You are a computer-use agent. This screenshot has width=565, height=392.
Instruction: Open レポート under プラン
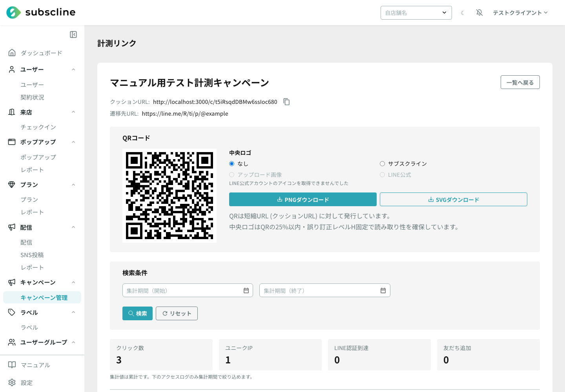[32, 212]
